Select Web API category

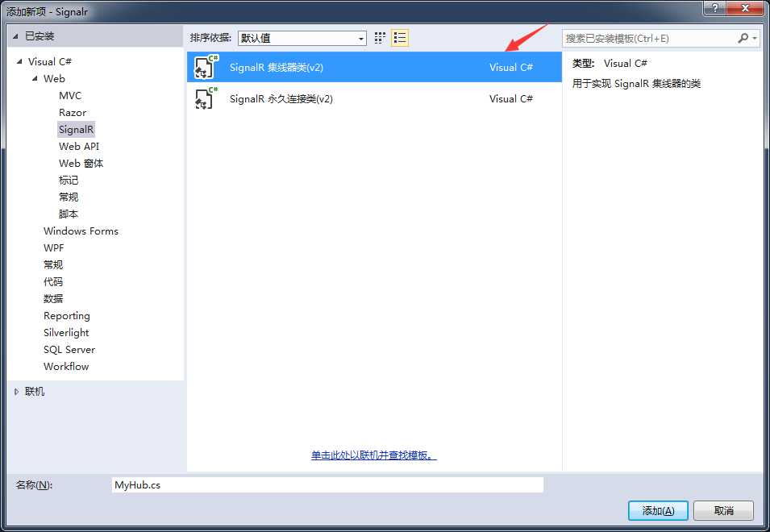79,146
